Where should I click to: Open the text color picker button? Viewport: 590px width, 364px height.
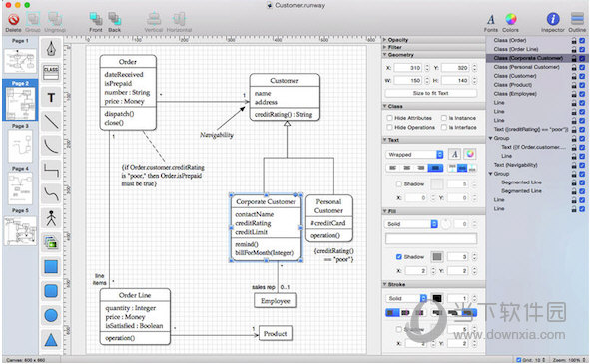[469, 154]
